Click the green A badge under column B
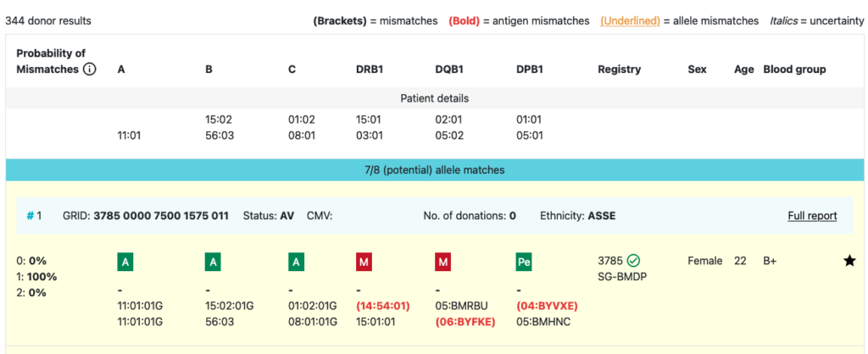Screen dimensions: 868x354 (214, 263)
